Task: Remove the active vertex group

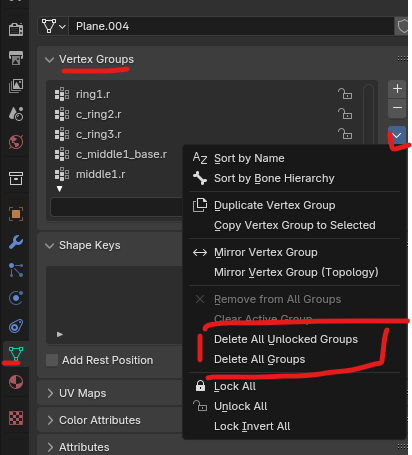Action: click(397, 108)
